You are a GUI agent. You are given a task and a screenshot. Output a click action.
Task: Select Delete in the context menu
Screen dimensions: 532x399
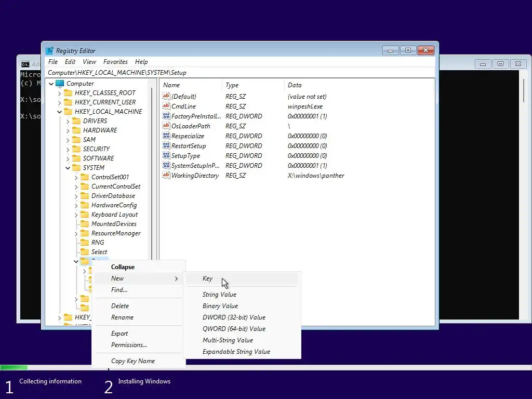pyautogui.click(x=139, y=306)
